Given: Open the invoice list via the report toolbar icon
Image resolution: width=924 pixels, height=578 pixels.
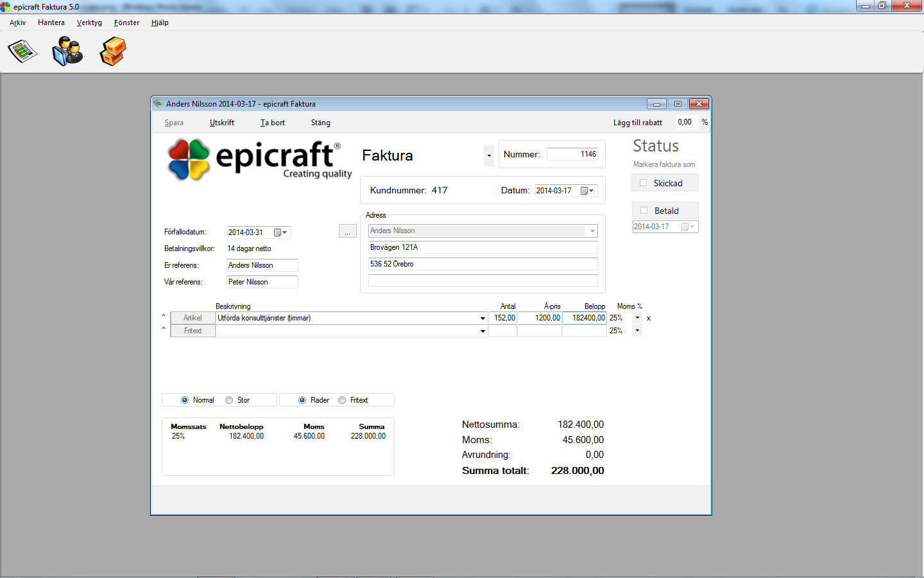Looking at the screenshot, I should pyautogui.click(x=22, y=50).
